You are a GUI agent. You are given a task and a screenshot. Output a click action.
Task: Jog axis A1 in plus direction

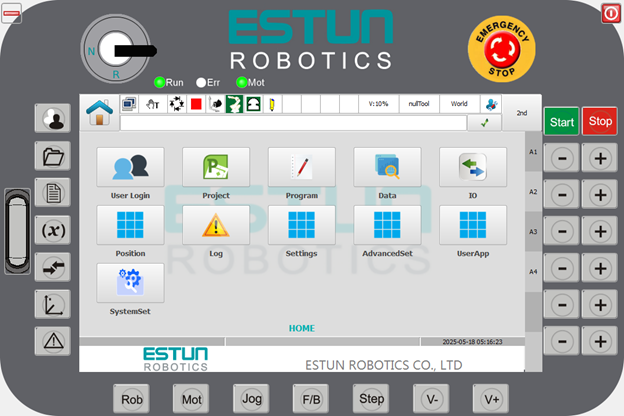(x=600, y=158)
